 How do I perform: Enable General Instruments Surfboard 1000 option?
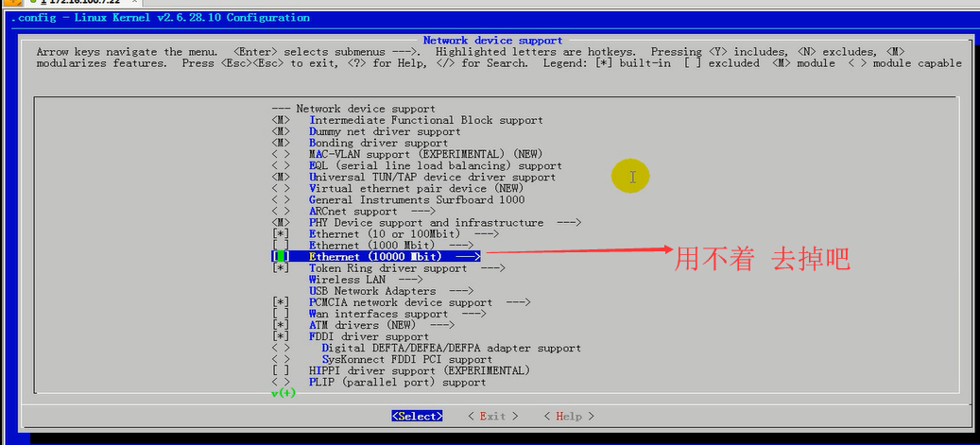point(281,200)
